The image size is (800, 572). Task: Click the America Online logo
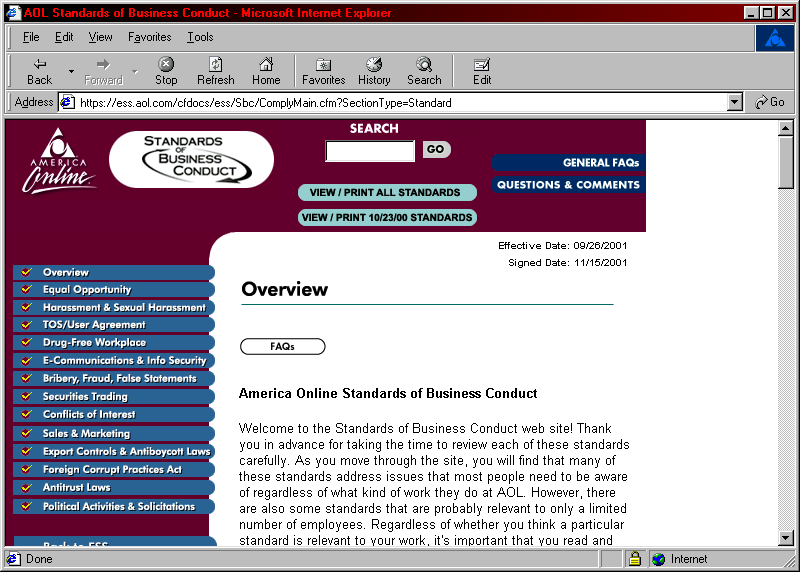point(59,160)
